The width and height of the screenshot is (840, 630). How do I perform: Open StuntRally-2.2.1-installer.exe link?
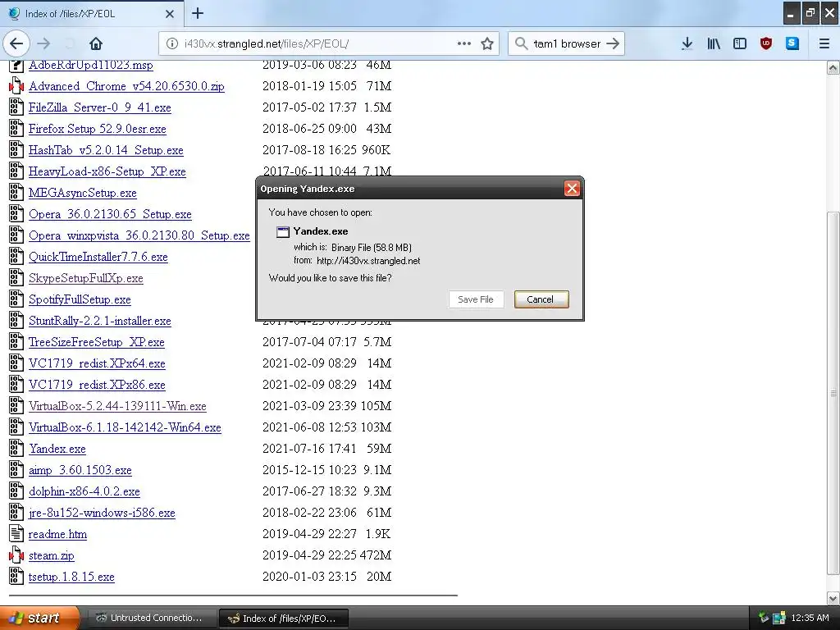point(99,321)
